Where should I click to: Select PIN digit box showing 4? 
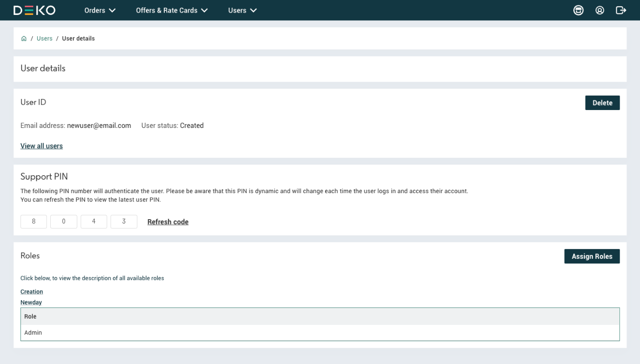[x=94, y=222]
